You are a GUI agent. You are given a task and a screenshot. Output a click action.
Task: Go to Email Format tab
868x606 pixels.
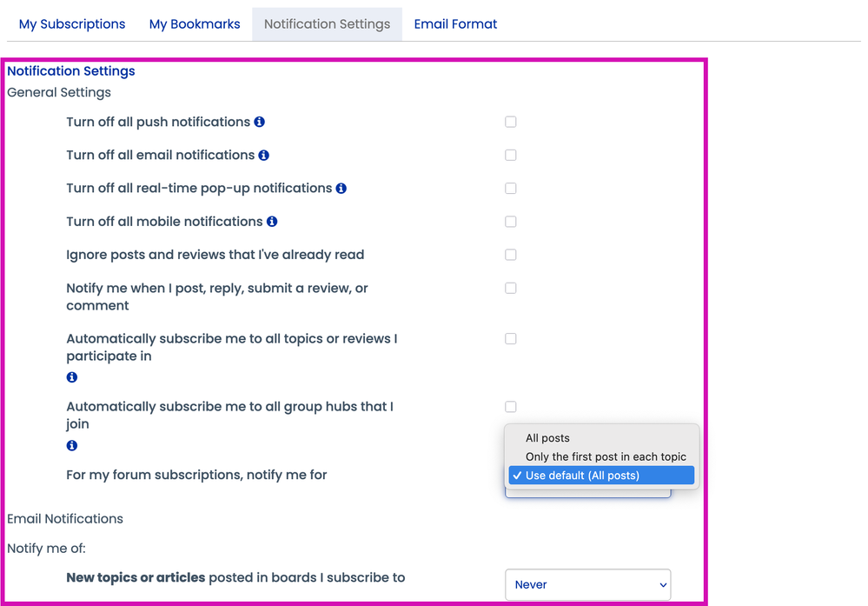(455, 24)
